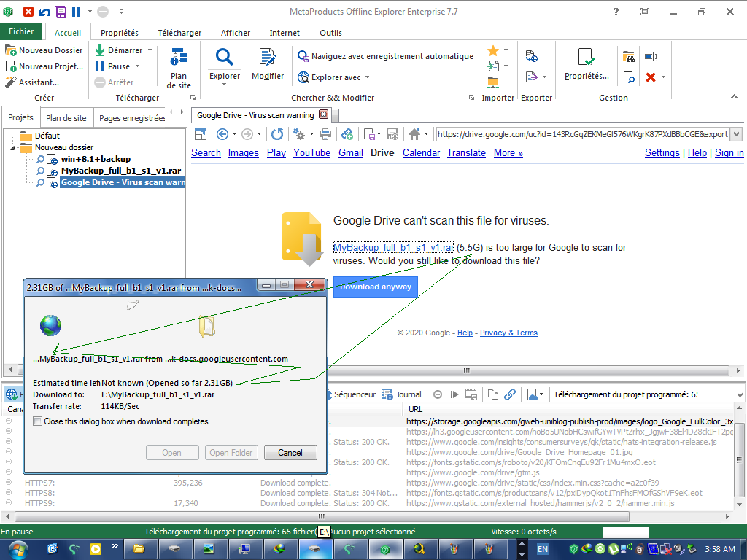The image size is (747, 560).
Task: Click the rename field icon in Gestion
Action: tap(651, 57)
